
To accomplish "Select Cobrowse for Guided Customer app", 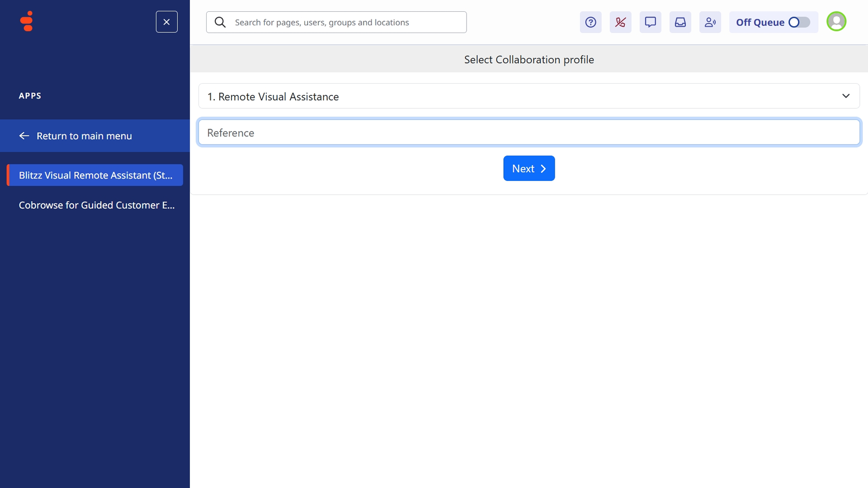I will click(x=96, y=205).
